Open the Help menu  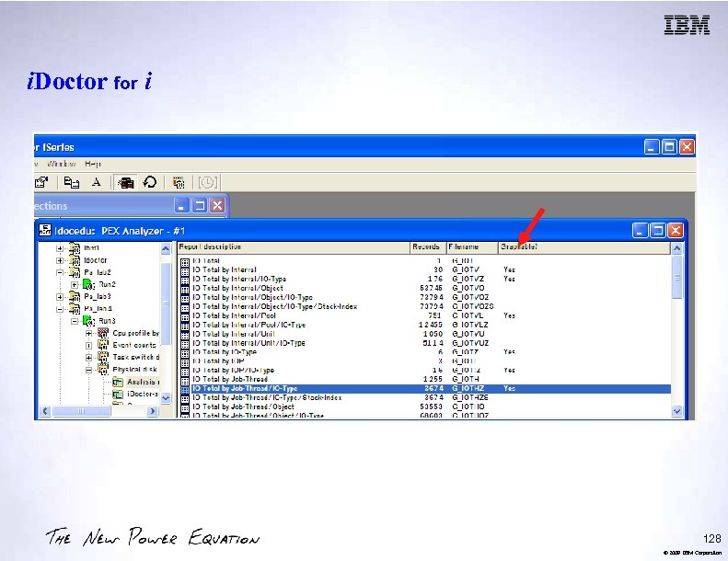click(x=92, y=164)
